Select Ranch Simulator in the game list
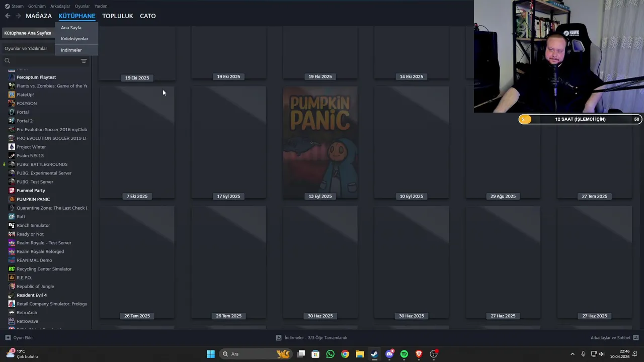The height and width of the screenshot is (362, 644). [33, 225]
